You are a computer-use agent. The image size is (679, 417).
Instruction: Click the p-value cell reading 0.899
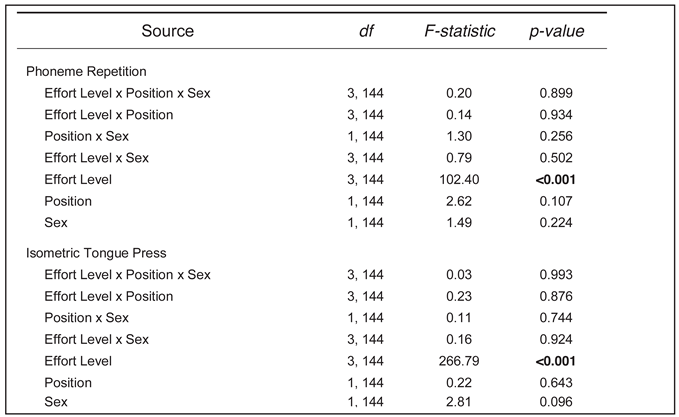pos(557,93)
